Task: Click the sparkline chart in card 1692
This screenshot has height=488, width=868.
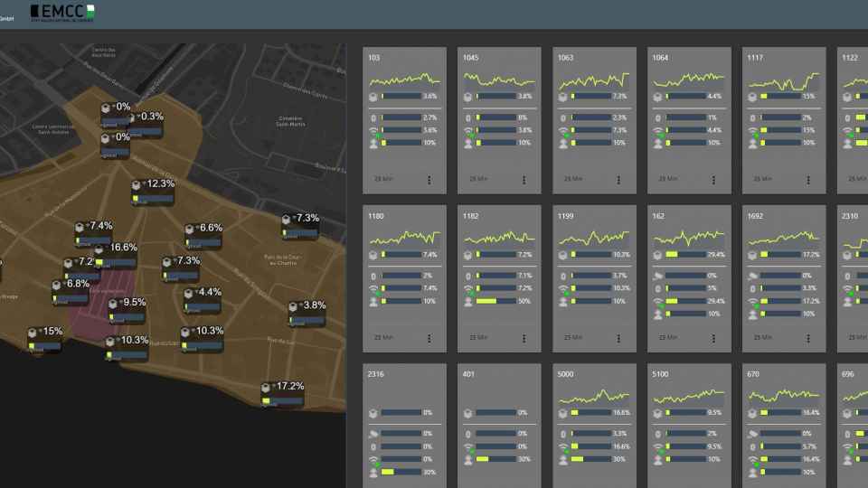Action: click(x=782, y=239)
